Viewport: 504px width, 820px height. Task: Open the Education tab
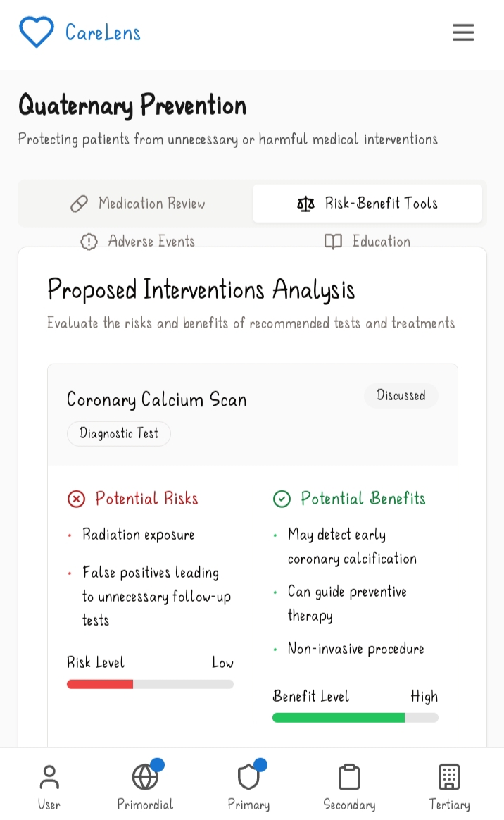(x=367, y=242)
